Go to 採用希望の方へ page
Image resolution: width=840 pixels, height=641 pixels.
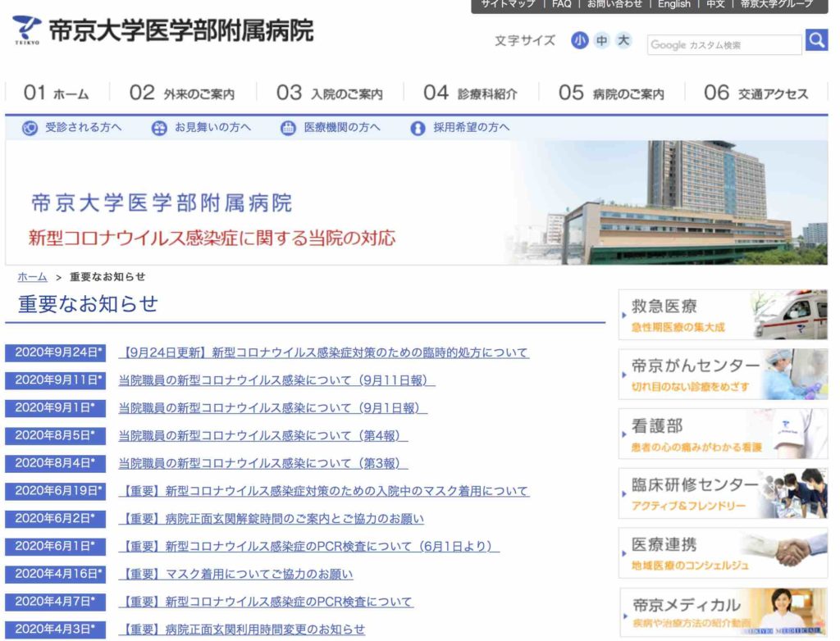point(472,127)
